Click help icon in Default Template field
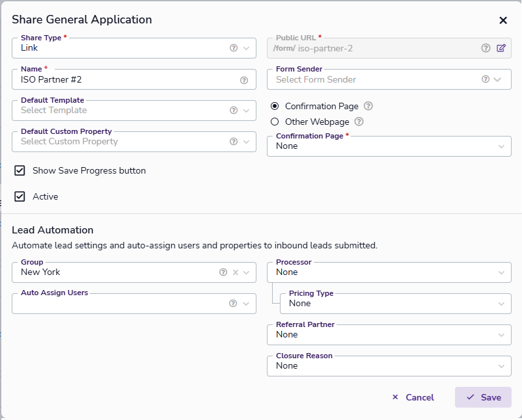The width and height of the screenshot is (522, 420). pos(234,111)
